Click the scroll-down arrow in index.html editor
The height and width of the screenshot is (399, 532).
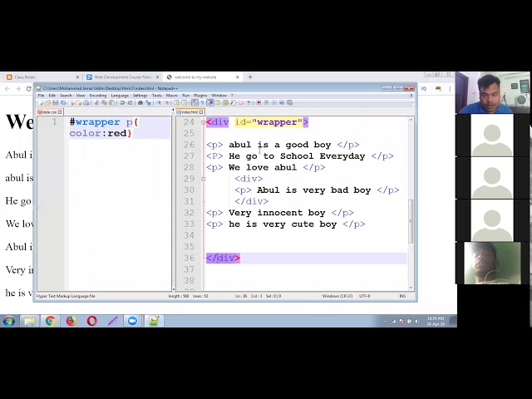[411, 288]
